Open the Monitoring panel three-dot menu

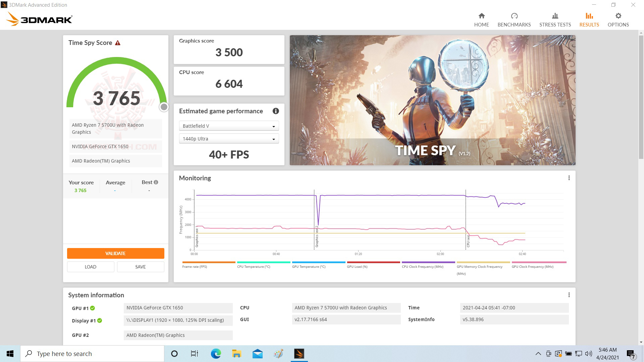coord(569,178)
